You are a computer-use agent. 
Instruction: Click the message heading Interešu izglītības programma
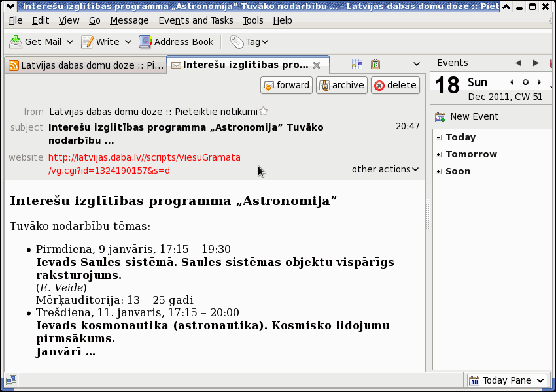[x=173, y=201]
